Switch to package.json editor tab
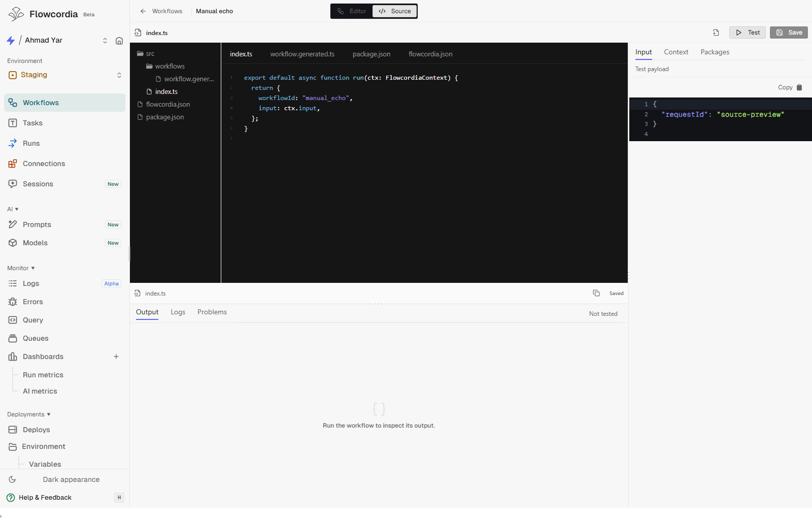 click(x=371, y=54)
